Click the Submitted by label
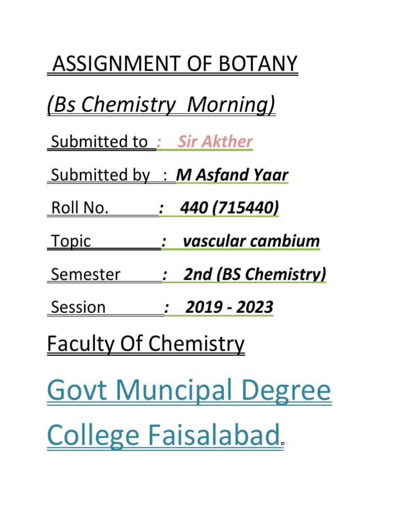The image size is (399, 532). pos(100,175)
